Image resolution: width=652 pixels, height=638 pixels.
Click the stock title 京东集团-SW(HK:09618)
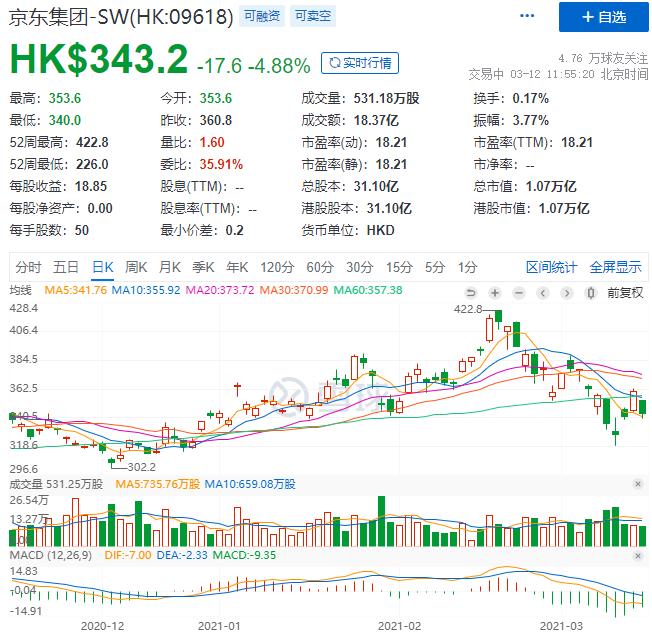pyautogui.click(x=121, y=17)
